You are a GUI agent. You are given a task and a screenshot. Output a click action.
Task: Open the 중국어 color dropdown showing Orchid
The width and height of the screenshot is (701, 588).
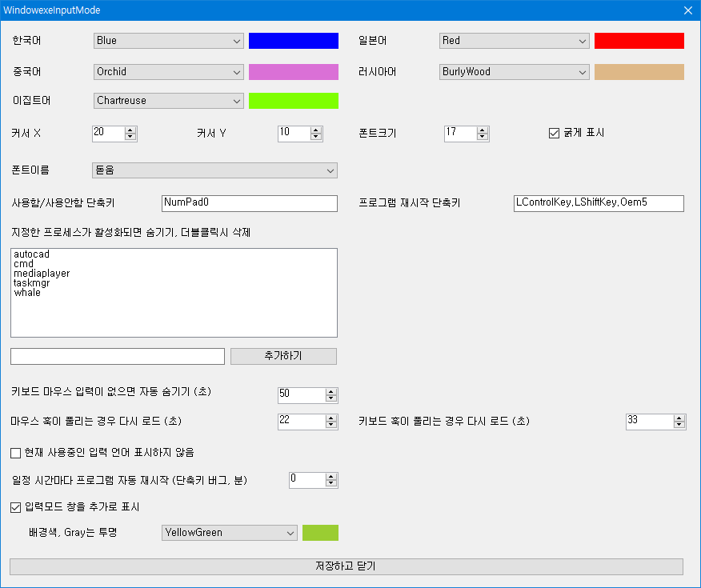(x=169, y=72)
